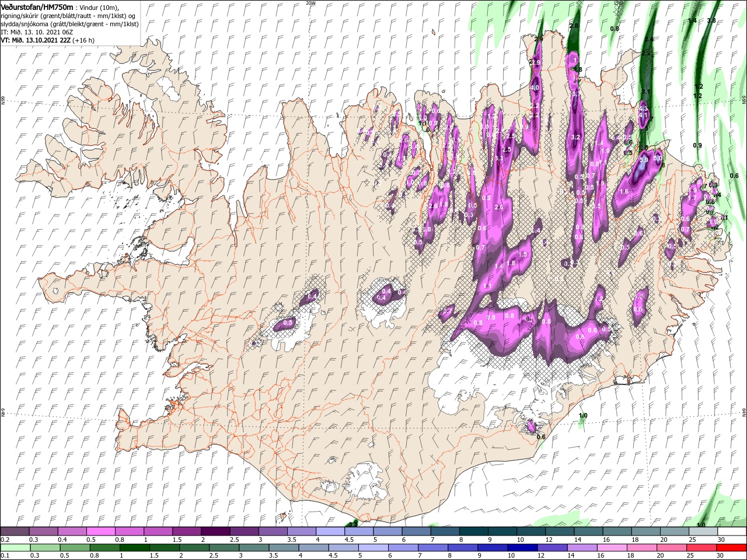Select the 2.4 rain value on map
Viewport: 747px width, 560px height.
tap(649, 39)
